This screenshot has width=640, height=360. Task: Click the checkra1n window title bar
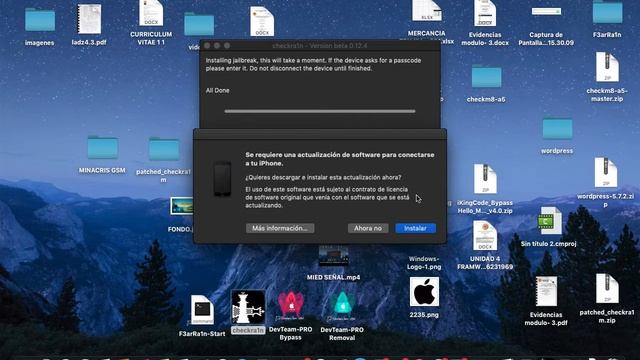tap(320, 46)
